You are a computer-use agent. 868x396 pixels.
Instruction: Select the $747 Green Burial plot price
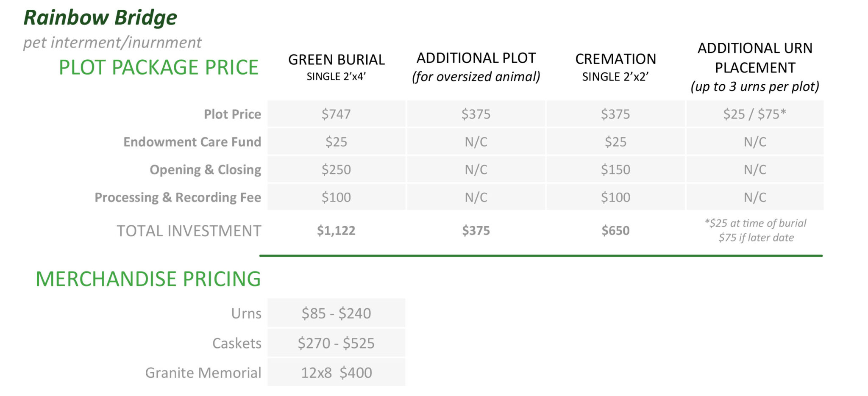(336, 114)
